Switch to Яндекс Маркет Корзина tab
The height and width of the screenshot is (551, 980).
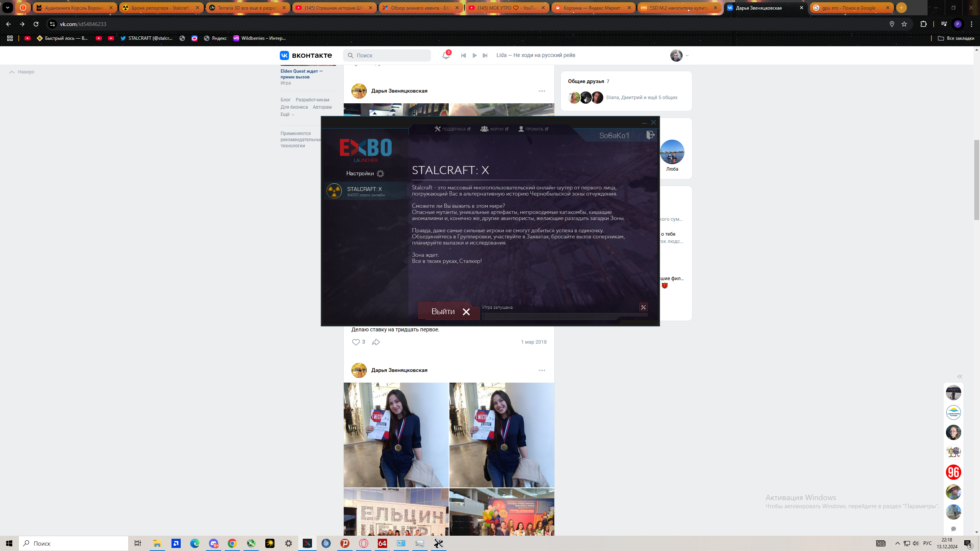click(593, 8)
